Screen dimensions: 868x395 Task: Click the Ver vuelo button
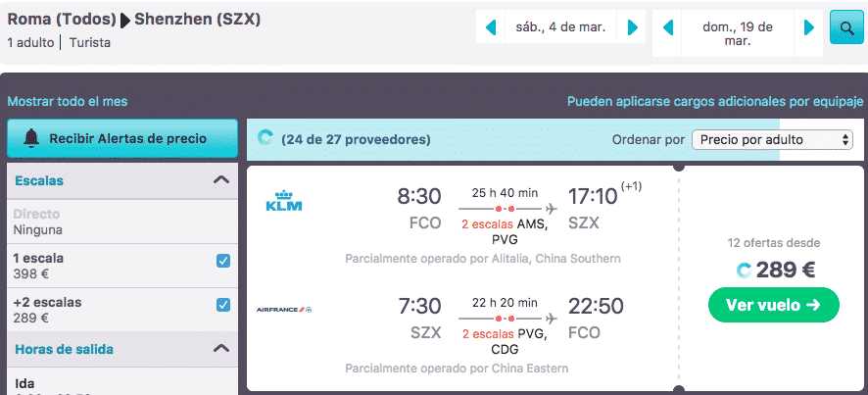[774, 305]
